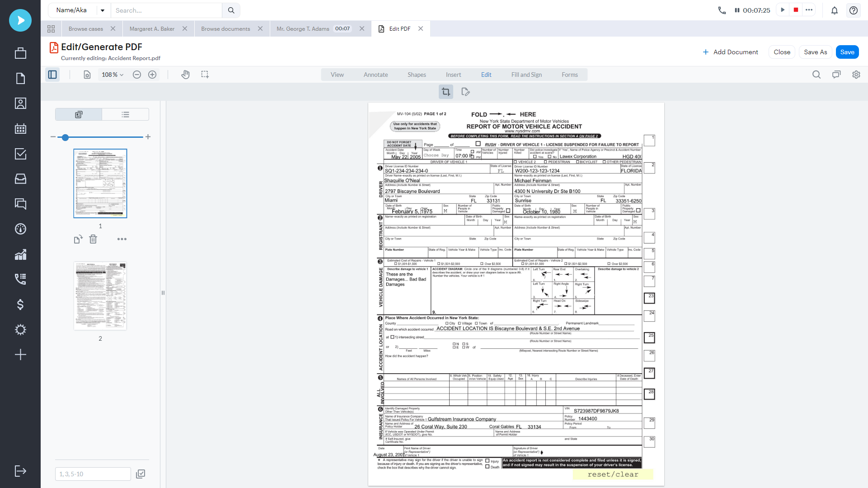868x488 pixels.
Task: Expand the Name/Aka dropdown menu
Action: 103,10
